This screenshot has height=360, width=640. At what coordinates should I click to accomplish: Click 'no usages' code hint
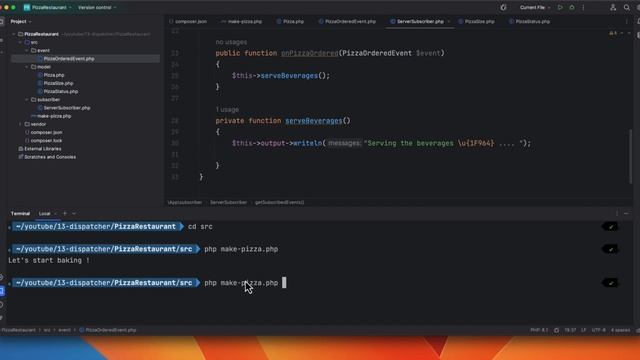(x=231, y=42)
